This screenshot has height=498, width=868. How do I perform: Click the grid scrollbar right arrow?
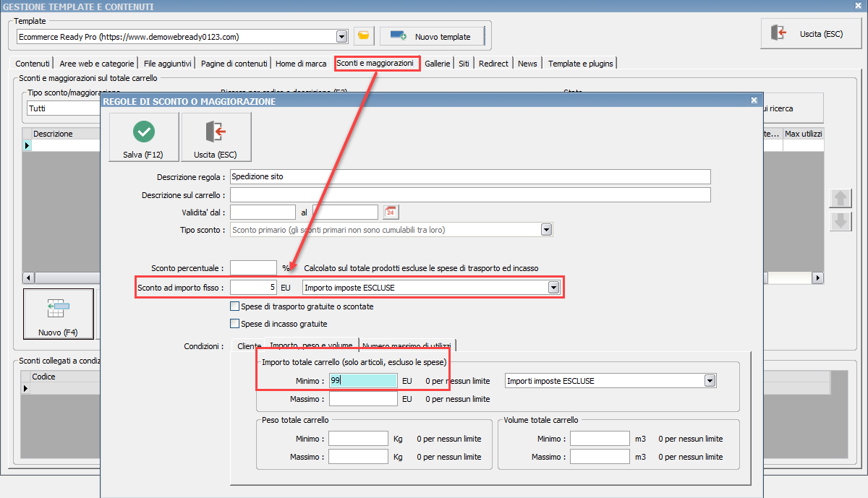point(819,278)
